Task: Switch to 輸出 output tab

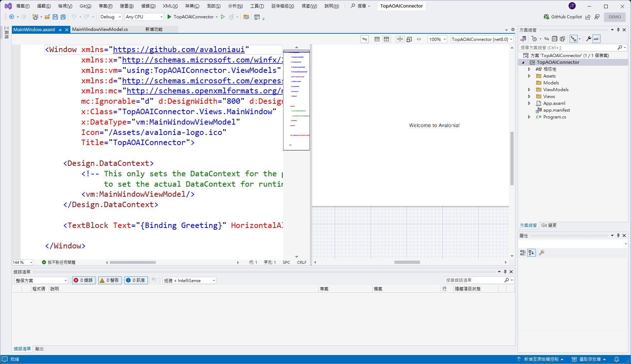Action: [x=39, y=349]
